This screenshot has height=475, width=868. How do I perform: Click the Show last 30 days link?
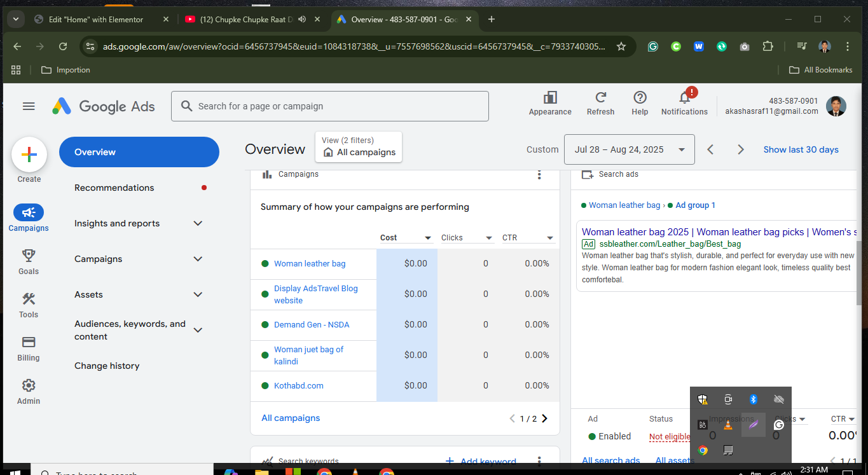pos(801,149)
